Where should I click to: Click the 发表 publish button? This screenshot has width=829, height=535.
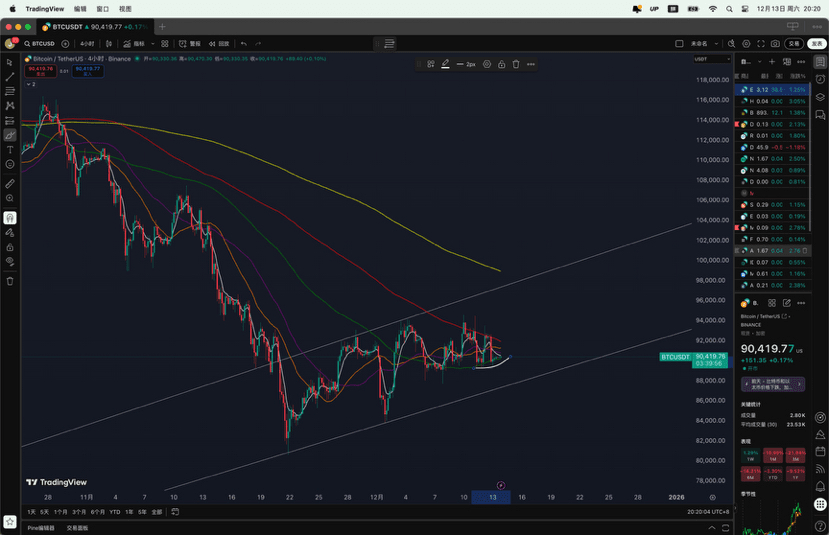pyautogui.click(x=817, y=43)
